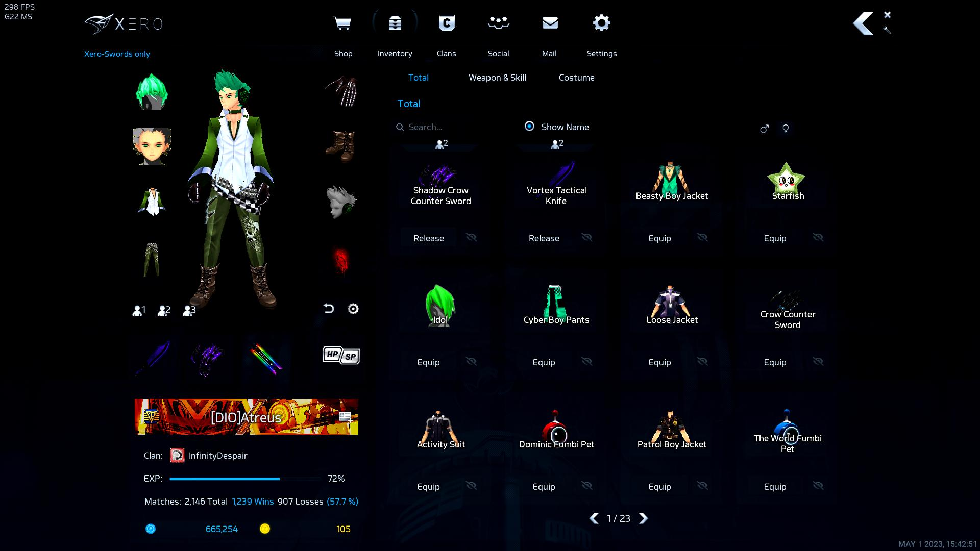Go to next inventory page arrow
Screen dimensions: 980x551
[x=643, y=518]
